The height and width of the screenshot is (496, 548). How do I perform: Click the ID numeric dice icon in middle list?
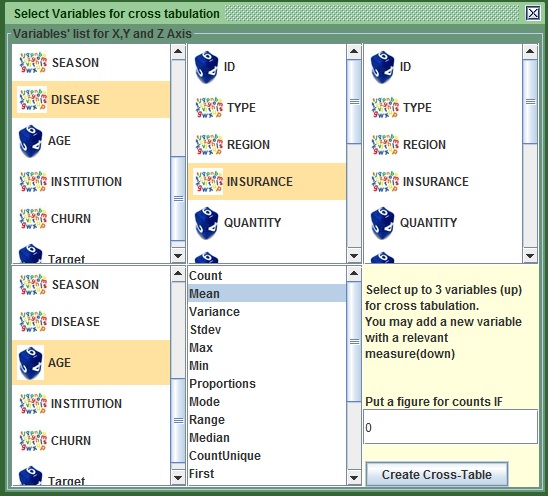207,67
